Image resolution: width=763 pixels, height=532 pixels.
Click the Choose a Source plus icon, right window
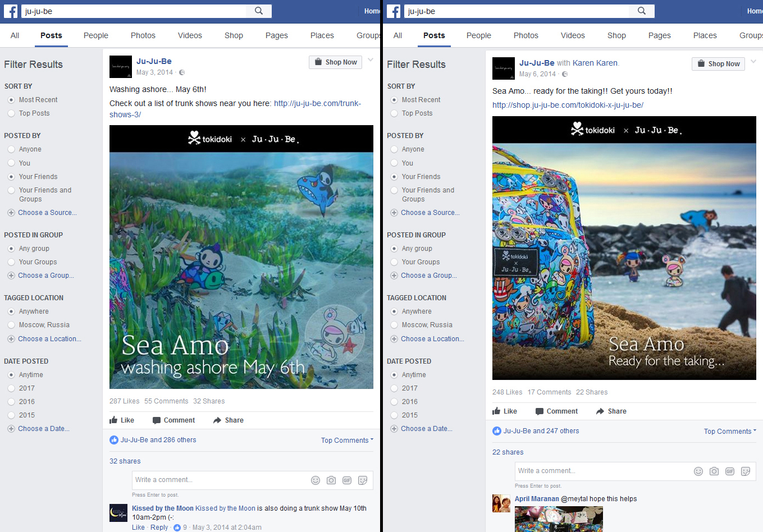(394, 213)
